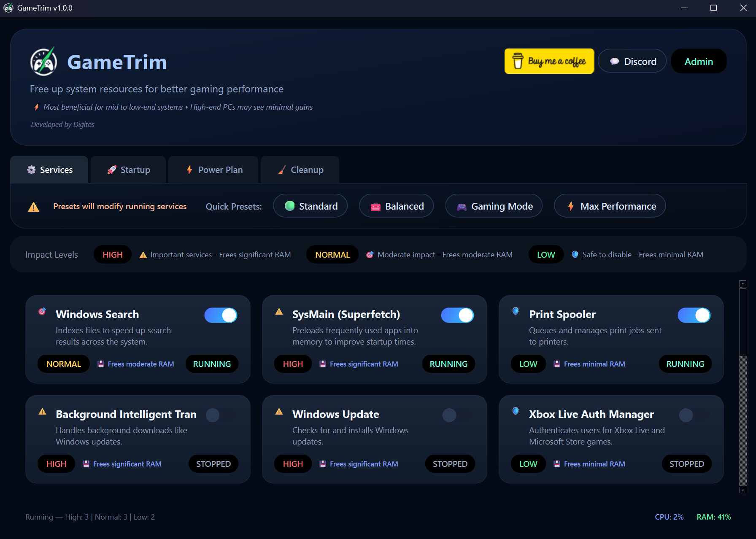Click the "SysMain (Superfetch)" service title
The height and width of the screenshot is (539, 756).
[x=346, y=314]
